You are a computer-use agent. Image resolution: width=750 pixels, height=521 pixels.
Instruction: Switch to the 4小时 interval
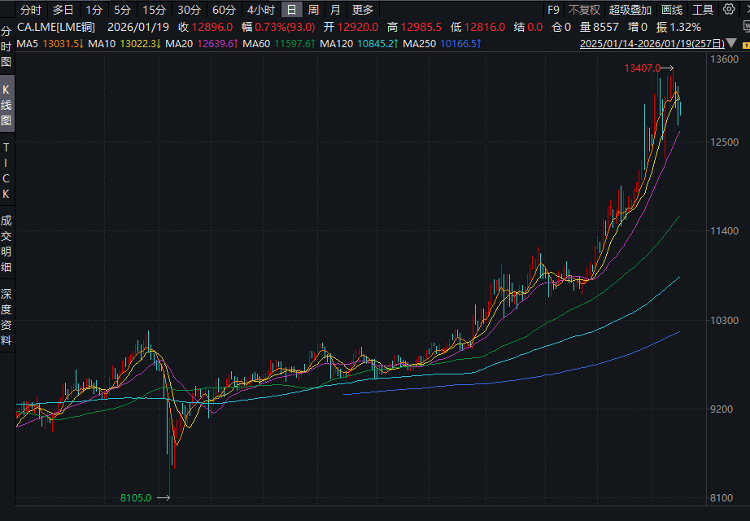tap(260, 10)
